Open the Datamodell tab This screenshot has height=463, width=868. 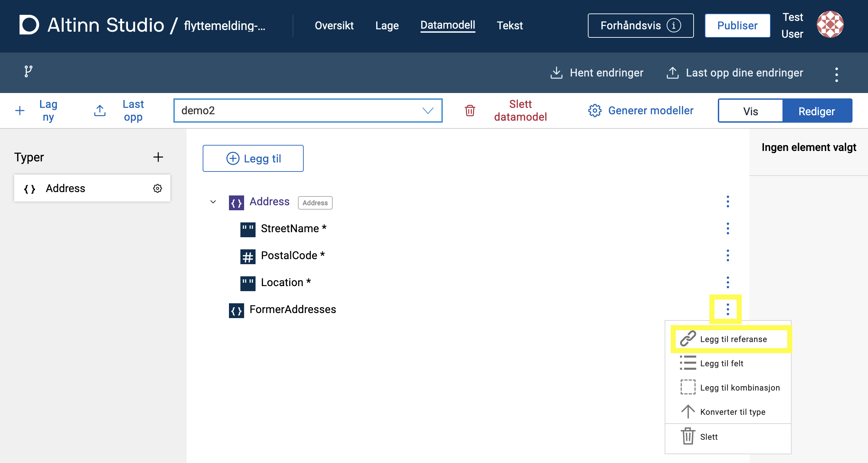point(447,25)
